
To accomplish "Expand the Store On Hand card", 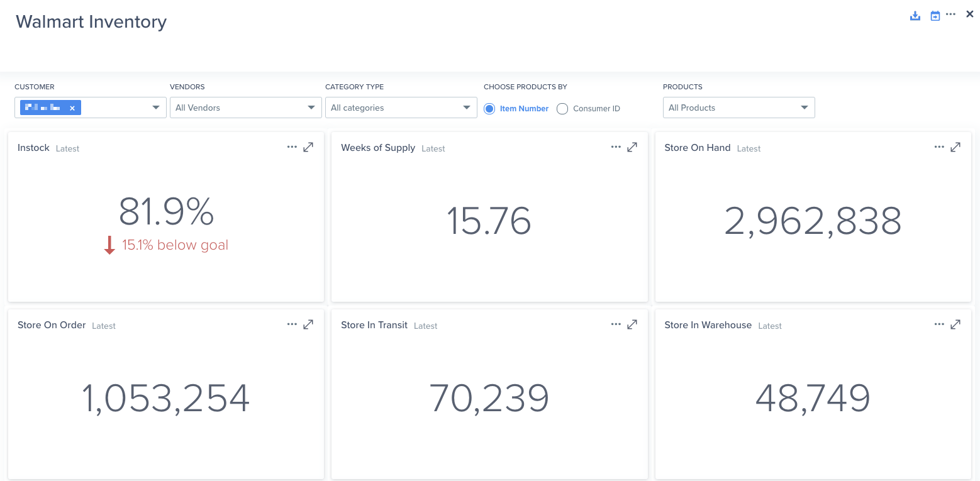I will [955, 147].
